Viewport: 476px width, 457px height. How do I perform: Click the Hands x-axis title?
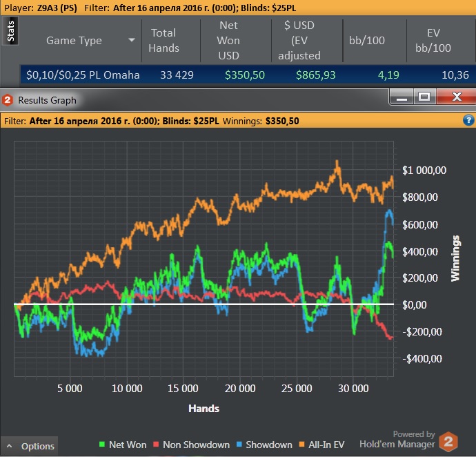tap(204, 409)
